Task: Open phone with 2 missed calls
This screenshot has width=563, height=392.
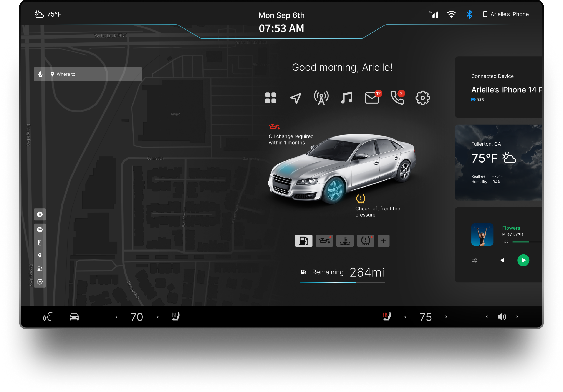Action: pyautogui.click(x=397, y=98)
